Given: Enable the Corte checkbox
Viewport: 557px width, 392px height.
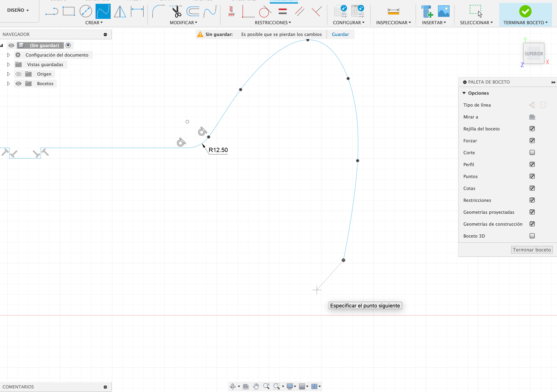Looking at the screenshot, I should (532, 152).
